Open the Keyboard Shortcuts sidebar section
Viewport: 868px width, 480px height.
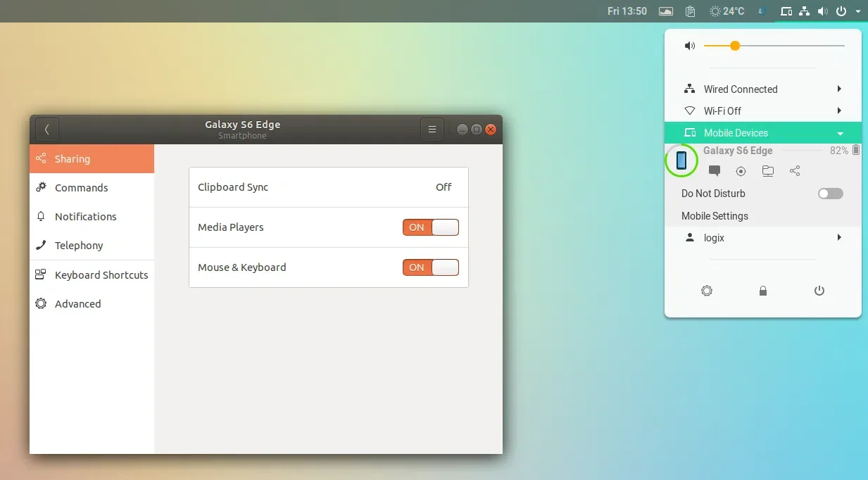(101, 275)
